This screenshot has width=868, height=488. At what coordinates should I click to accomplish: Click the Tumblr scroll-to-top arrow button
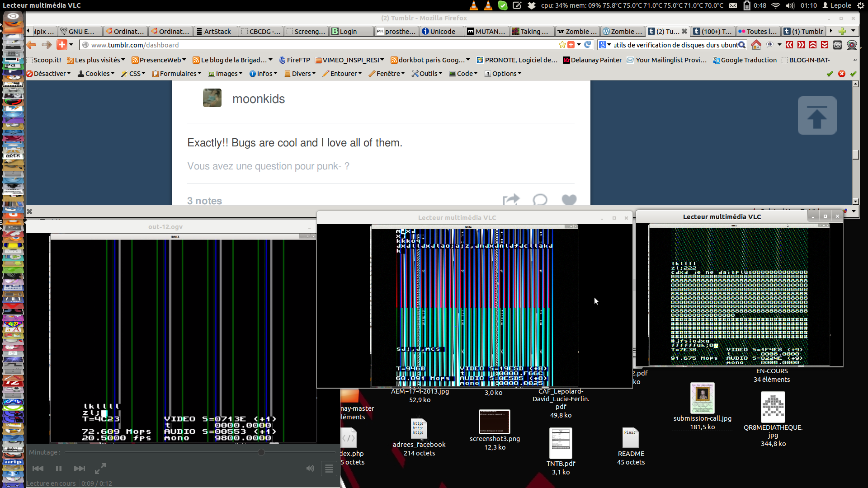pos(817,115)
